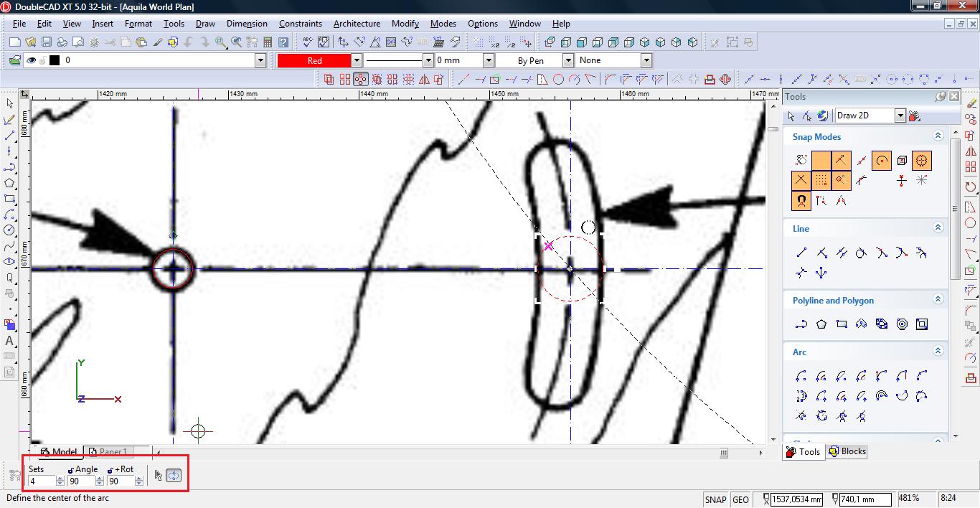The image size is (980, 508).
Task: Click the Help question mark icon
Action: click(283, 42)
